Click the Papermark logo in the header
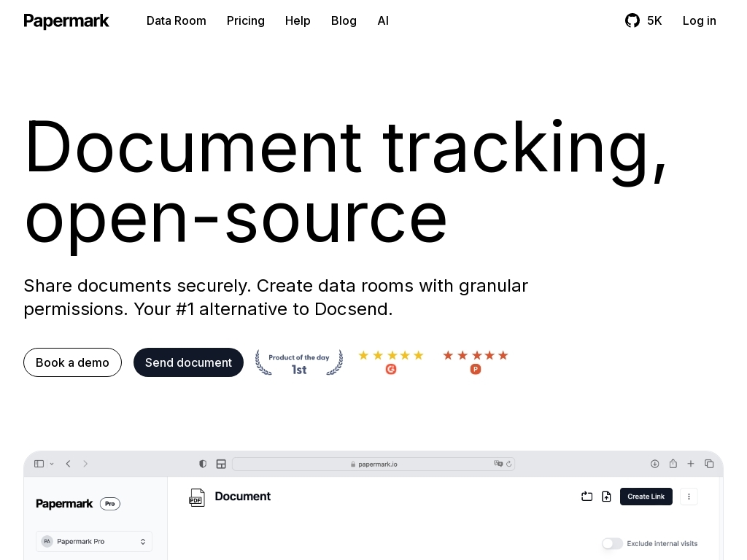This screenshot has width=747, height=560. pos(66,20)
